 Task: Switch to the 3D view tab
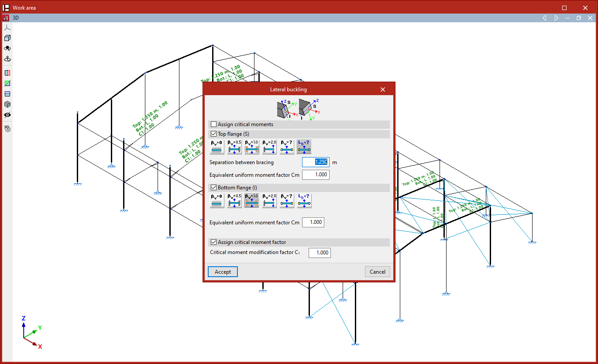click(x=16, y=18)
